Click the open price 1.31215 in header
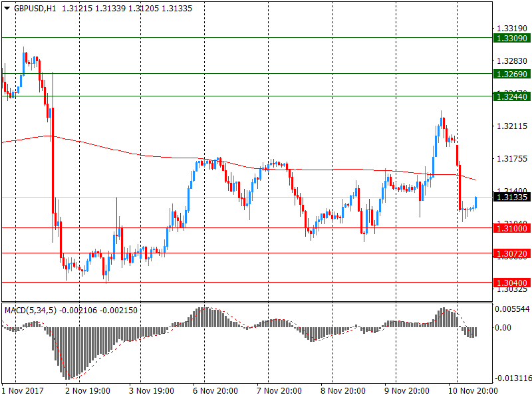The image size is (532, 399). [x=77, y=9]
